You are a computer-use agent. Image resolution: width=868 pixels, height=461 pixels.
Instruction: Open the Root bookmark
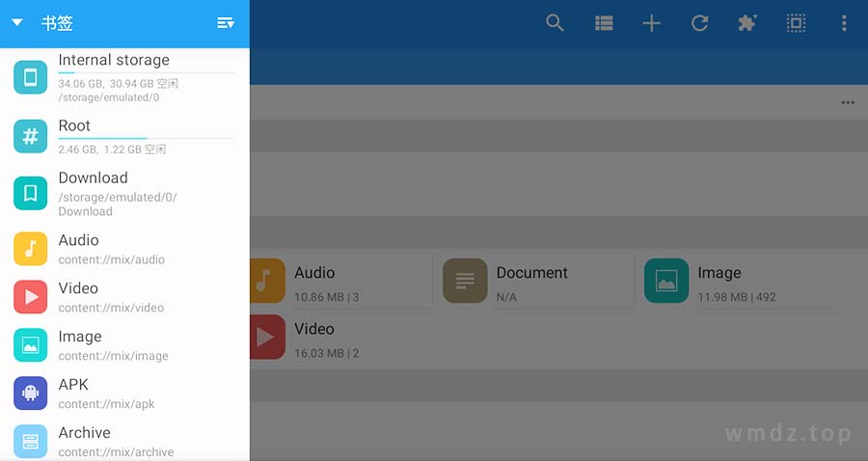124,137
